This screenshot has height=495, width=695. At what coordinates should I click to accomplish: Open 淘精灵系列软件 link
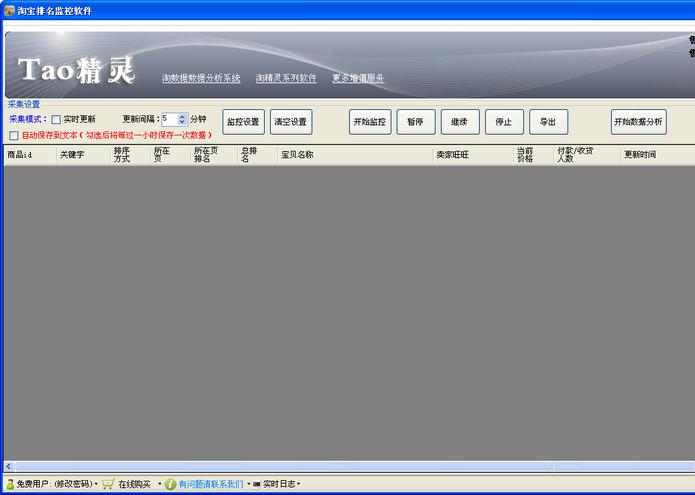[x=286, y=78]
